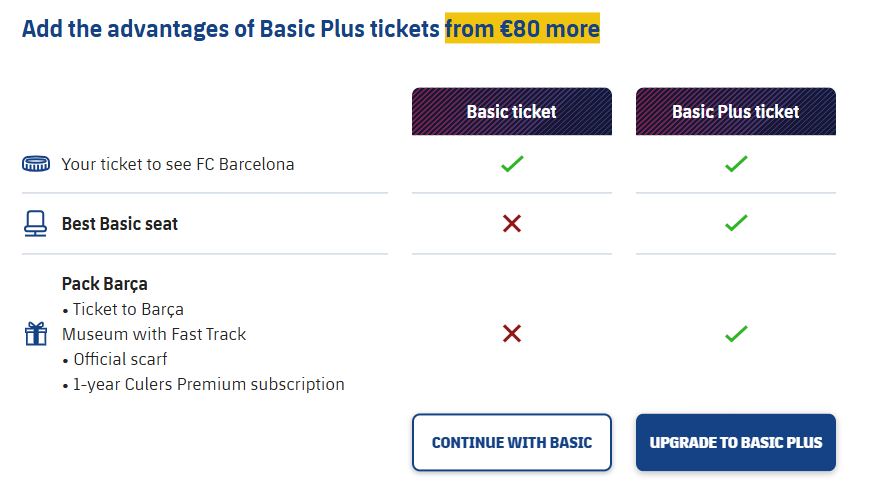Click the stadium icon beside FC Barcelona ticket

[x=36, y=164]
